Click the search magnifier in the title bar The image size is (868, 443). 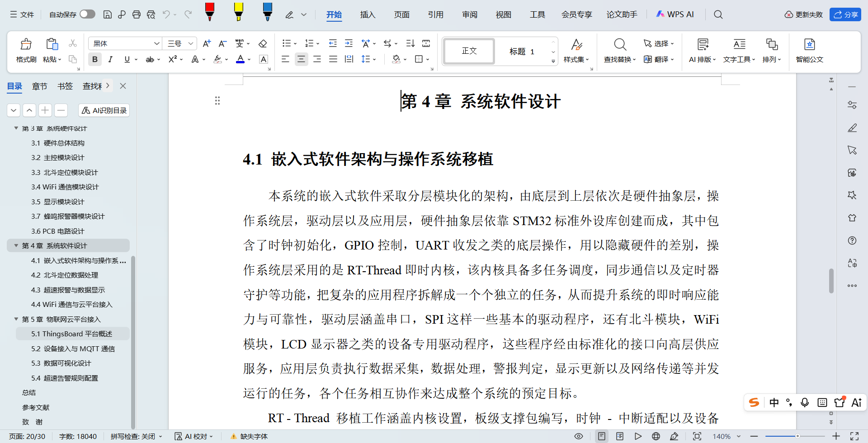pyautogui.click(x=718, y=14)
